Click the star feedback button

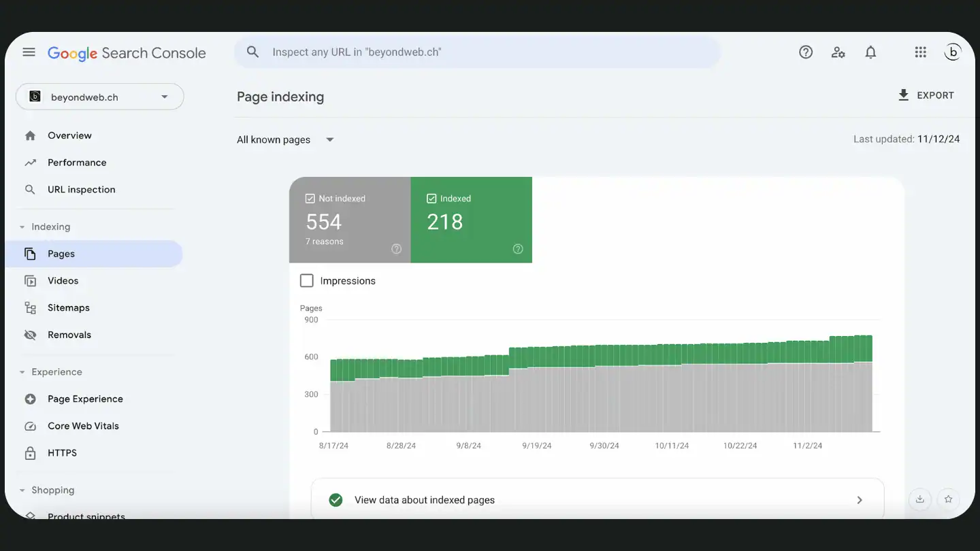(948, 499)
